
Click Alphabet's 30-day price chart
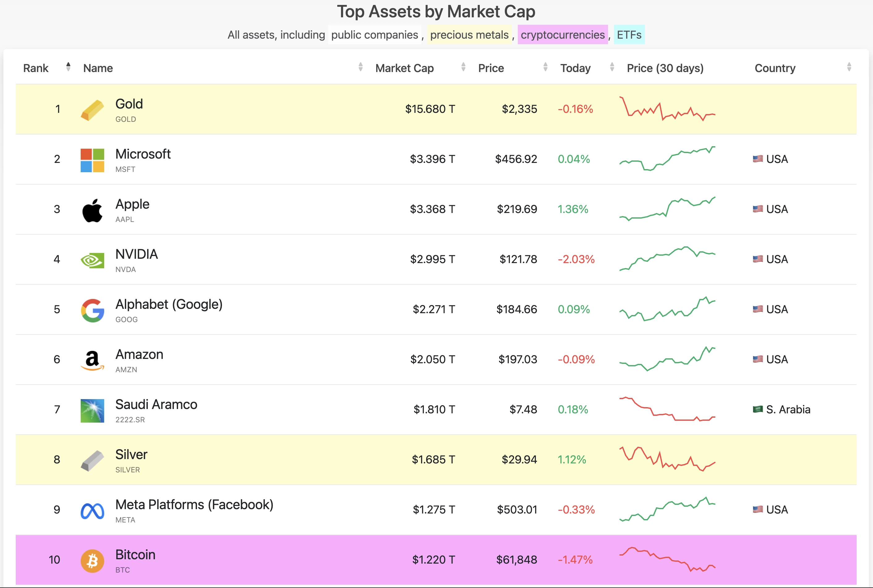(667, 309)
